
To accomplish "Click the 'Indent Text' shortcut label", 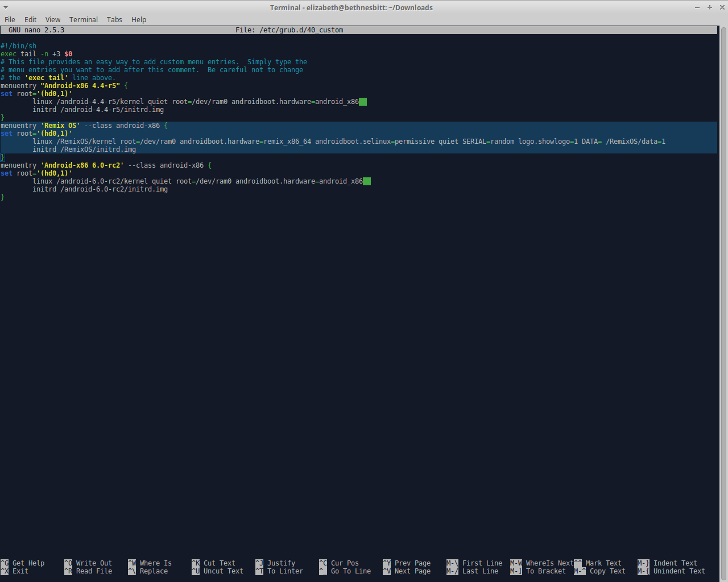I will click(675, 563).
